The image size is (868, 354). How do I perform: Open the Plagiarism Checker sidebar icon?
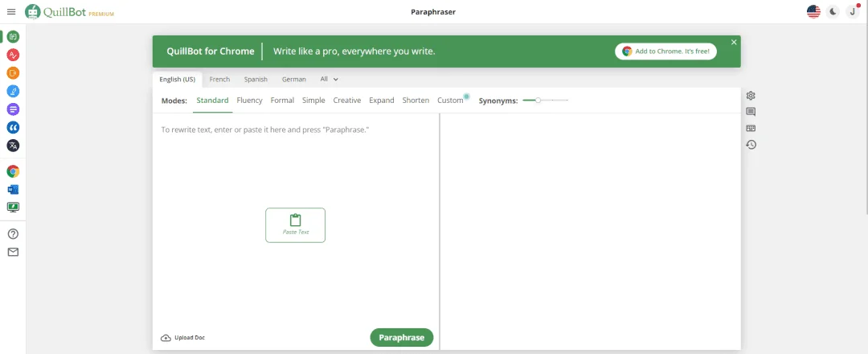pyautogui.click(x=13, y=73)
